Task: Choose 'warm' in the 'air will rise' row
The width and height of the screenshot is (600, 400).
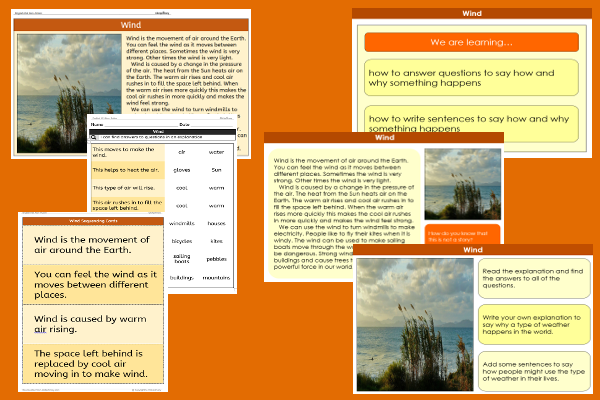Action: (x=216, y=188)
